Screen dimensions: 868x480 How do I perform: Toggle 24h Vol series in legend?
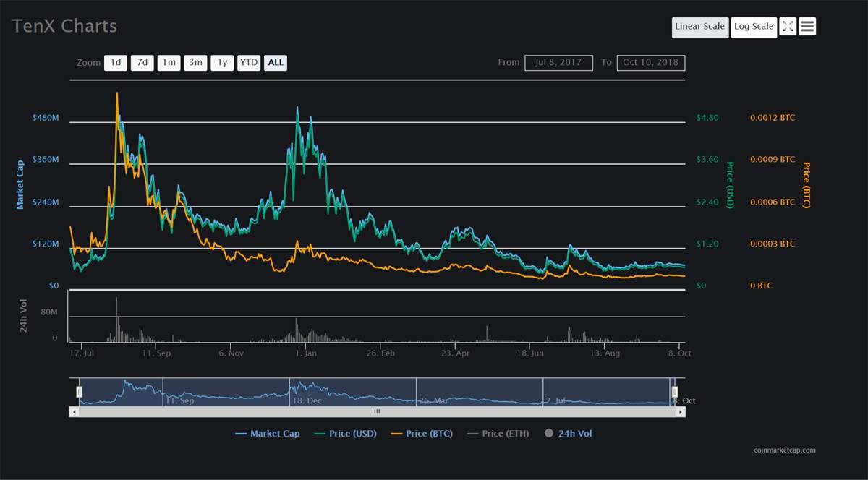568,434
